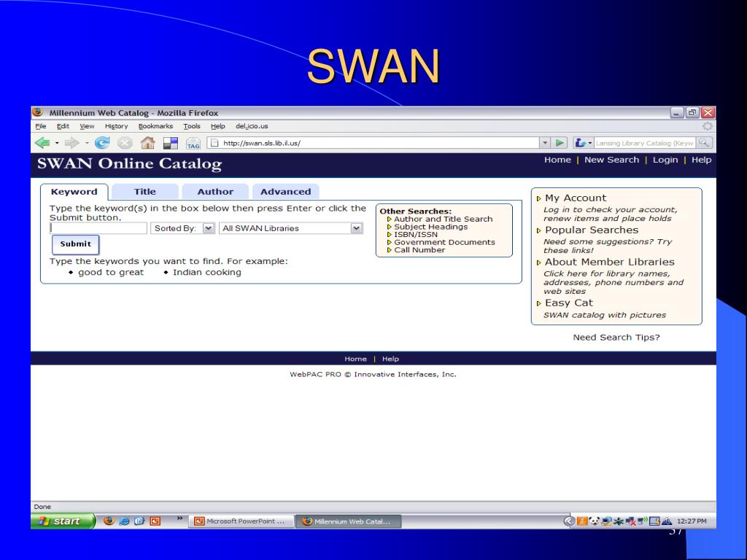Click the TAG toolbar icon
The height and width of the screenshot is (560, 747).
coord(193,144)
